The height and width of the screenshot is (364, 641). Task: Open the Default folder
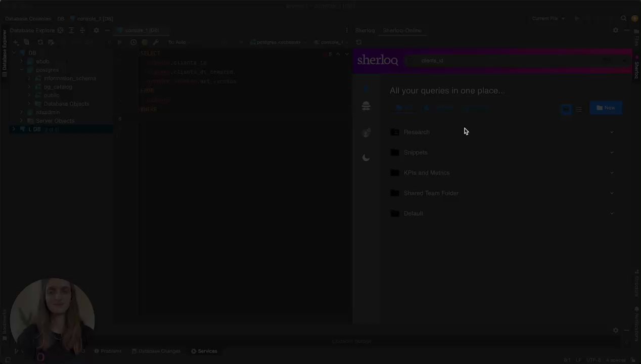point(413,213)
